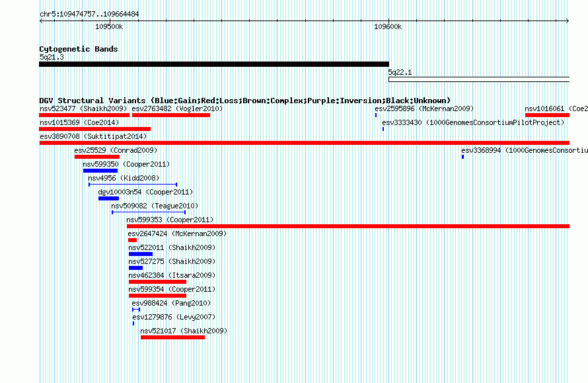Select the long red bar under nsv599353
Screen dimensions: 588x383
click(348, 226)
